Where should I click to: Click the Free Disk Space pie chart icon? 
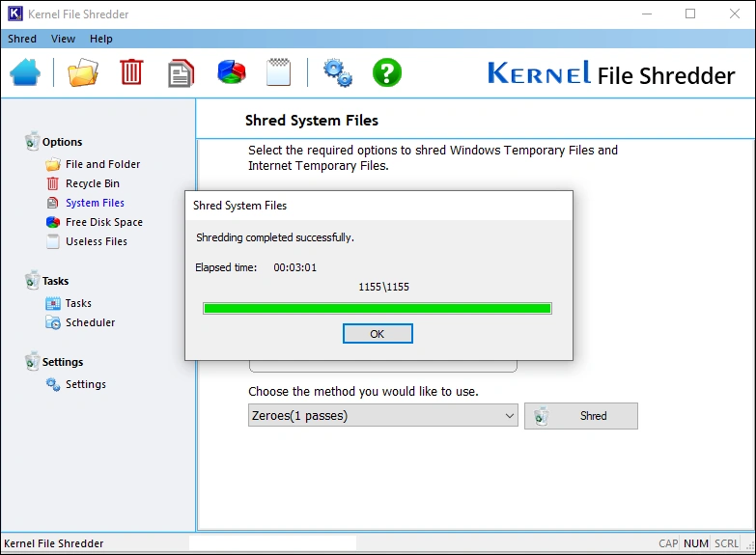pyautogui.click(x=231, y=73)
